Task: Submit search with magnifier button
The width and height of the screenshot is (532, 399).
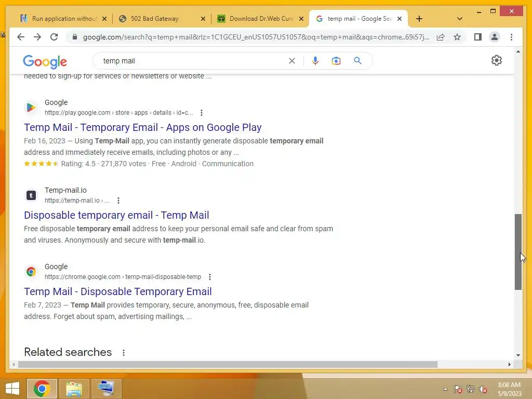Action: [357, 61]
